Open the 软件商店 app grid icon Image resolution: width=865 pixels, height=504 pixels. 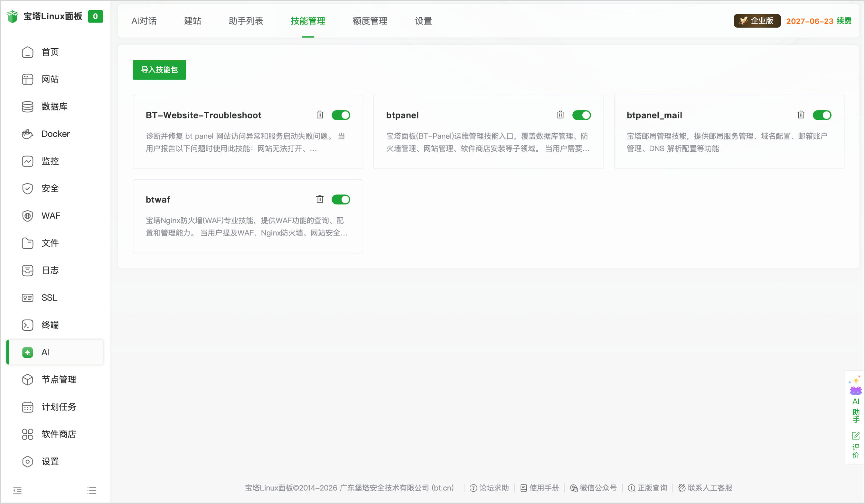(28, 434)
